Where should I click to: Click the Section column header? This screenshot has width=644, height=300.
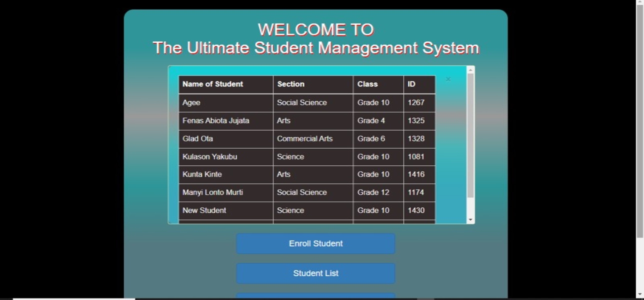click(290, 84)
